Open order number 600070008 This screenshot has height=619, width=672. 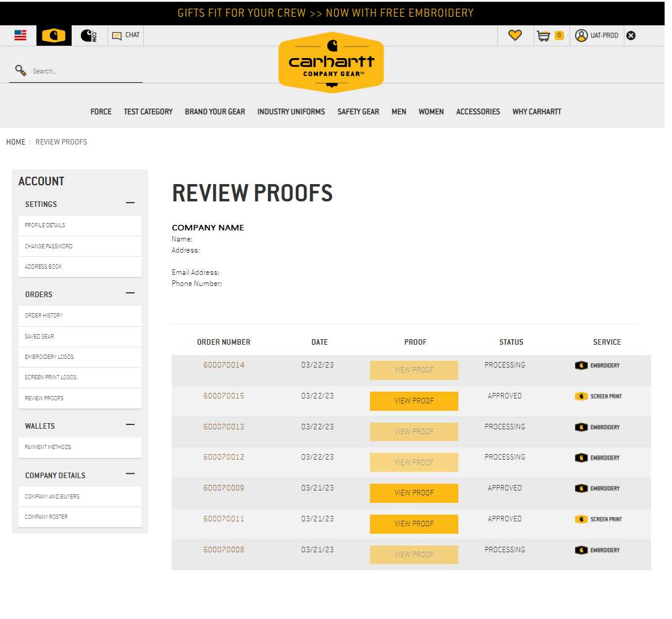click(x=224, y=550)
